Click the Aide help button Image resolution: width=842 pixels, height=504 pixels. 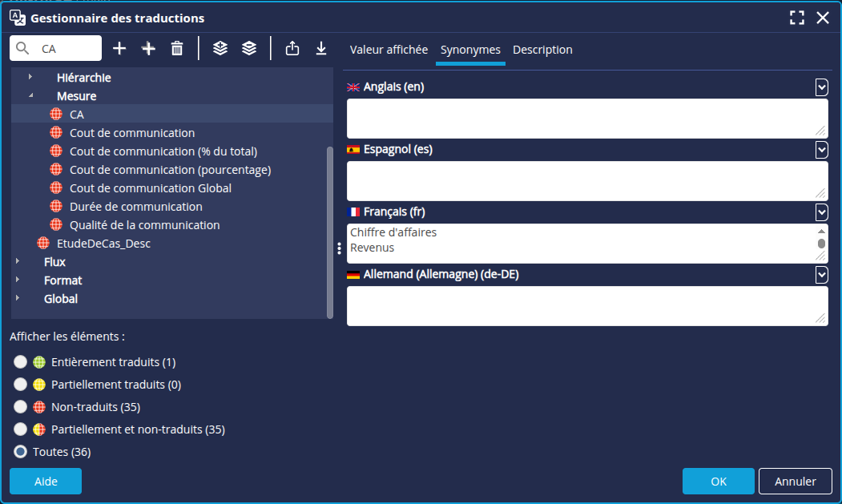46,482
